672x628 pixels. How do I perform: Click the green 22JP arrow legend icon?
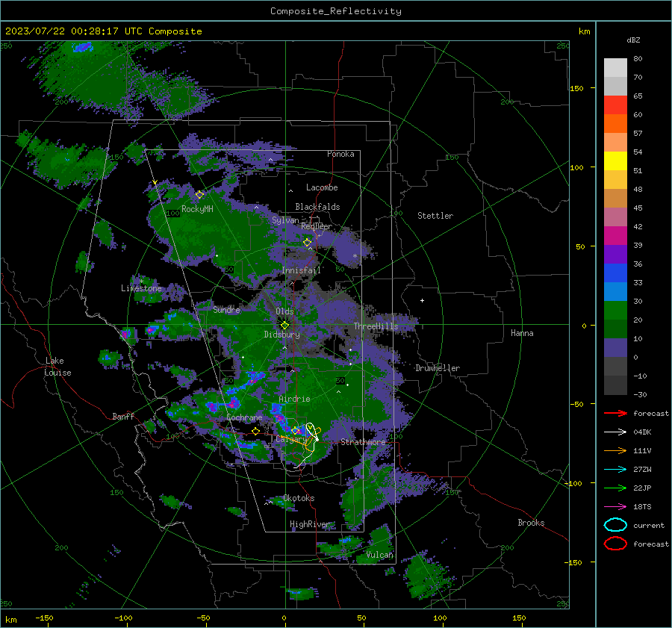pyautogui.click(x=615, y=488)
